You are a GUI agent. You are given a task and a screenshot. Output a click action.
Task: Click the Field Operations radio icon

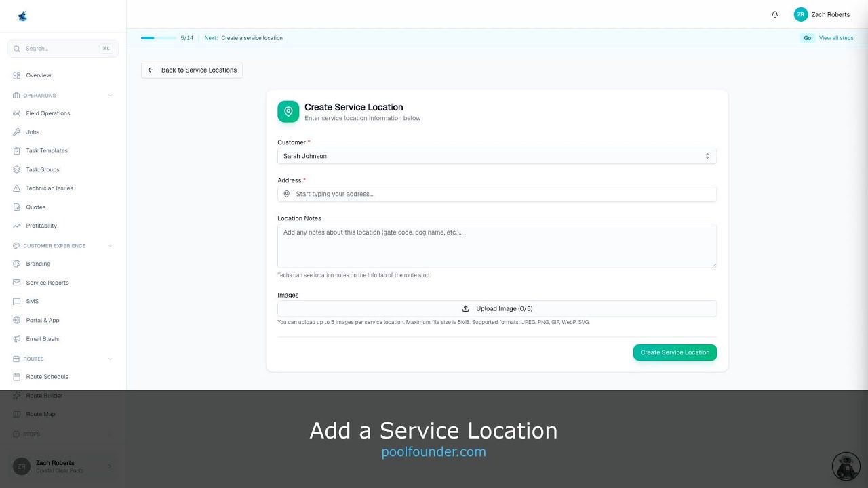pyautogui.click(x=17, y=113)
